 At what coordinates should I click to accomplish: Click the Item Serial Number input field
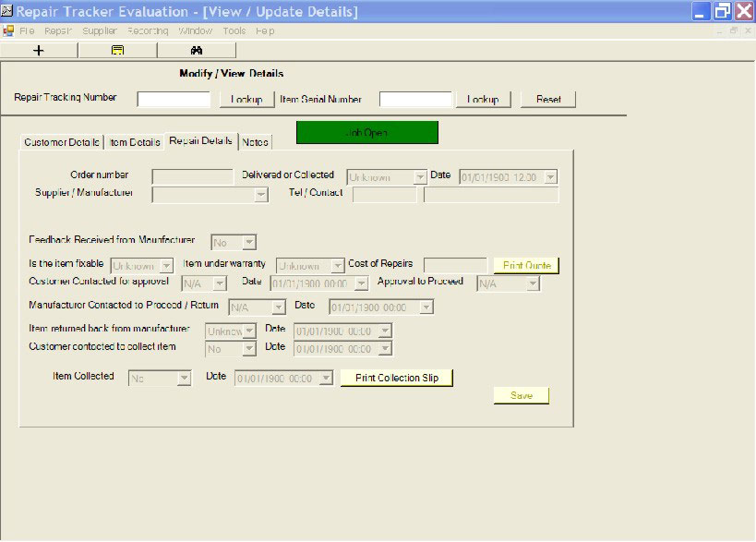point(415,100)
